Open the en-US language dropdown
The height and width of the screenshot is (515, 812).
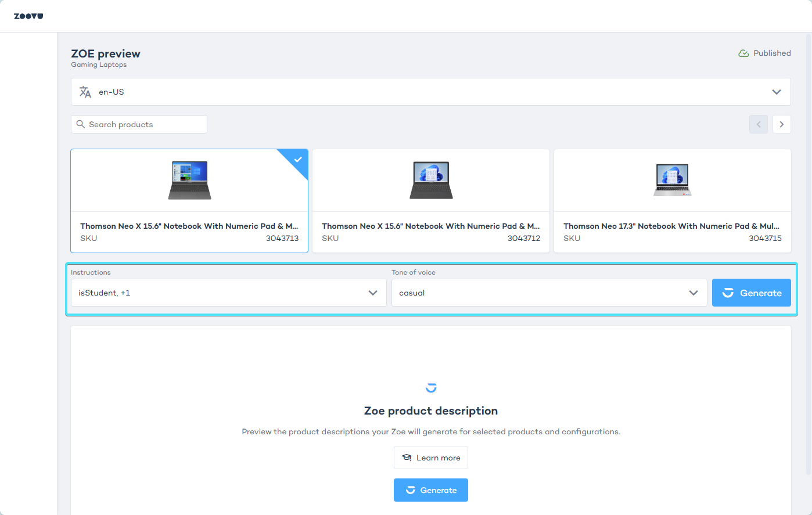coord(430,92)
